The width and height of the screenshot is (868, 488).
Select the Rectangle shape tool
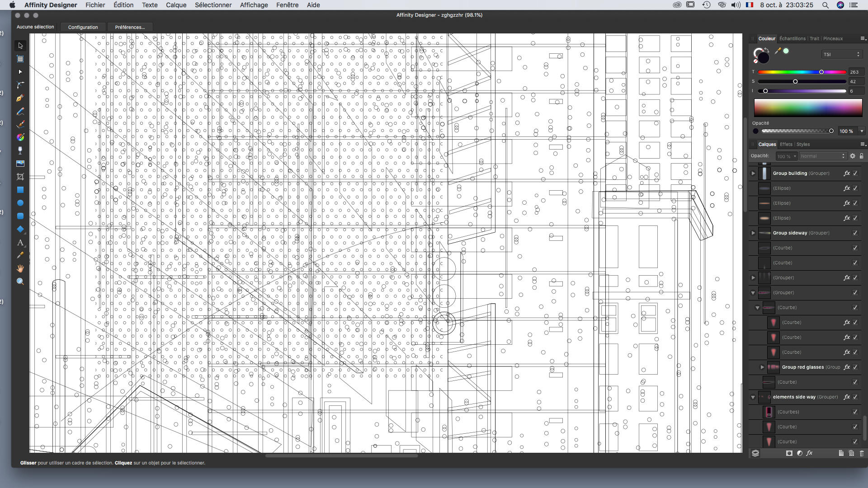click(20, 190)
